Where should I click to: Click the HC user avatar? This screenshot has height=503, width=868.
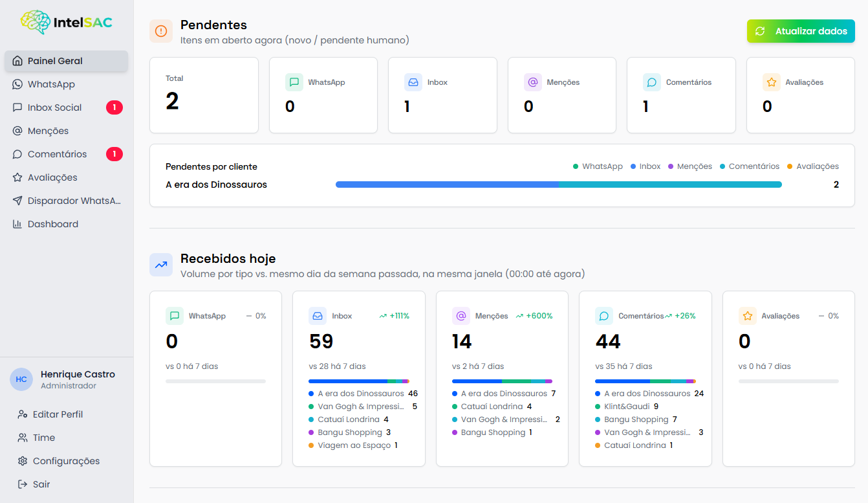click(21, 379)
